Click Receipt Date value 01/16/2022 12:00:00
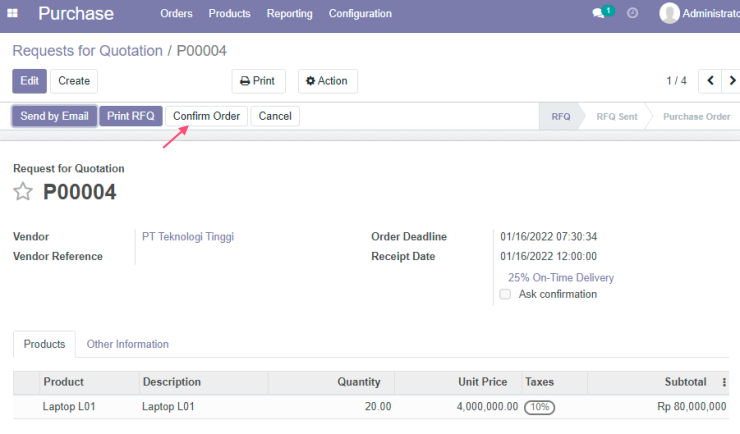Viewport: 740px width, 434px height. (548, 257)
